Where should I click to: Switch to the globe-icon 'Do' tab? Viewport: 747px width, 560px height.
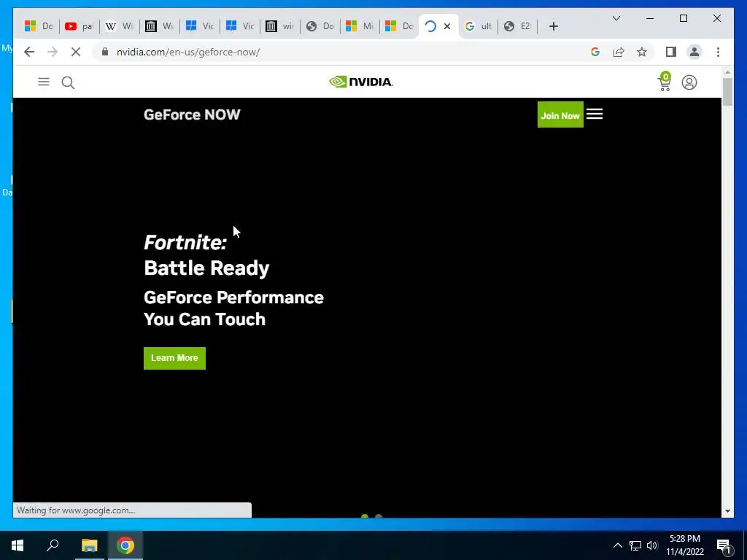click(320, 26)
